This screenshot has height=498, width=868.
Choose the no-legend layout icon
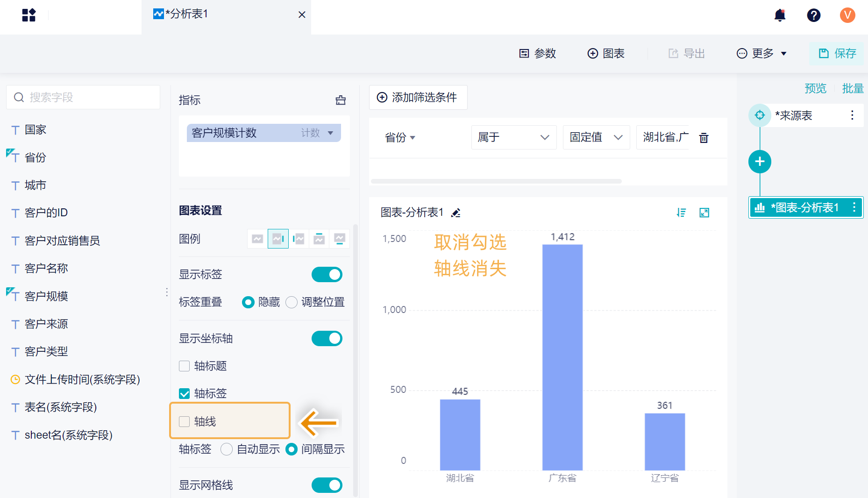point(257,239)
